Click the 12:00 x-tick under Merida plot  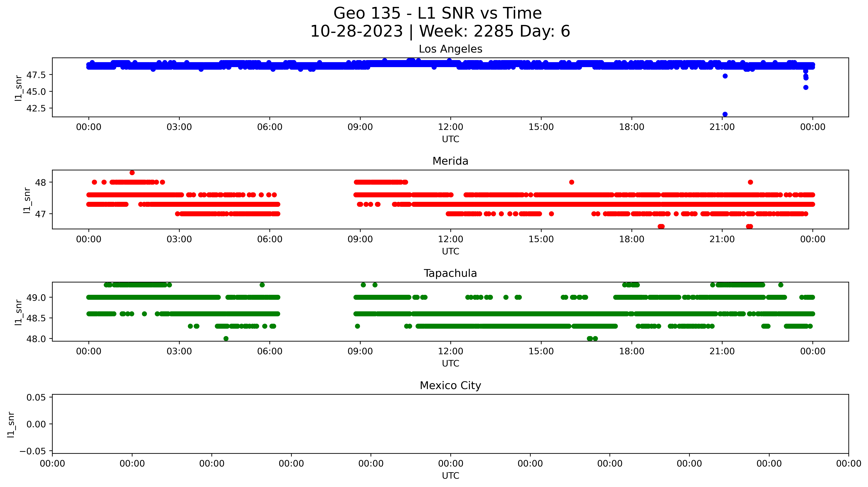tap(451, 239)
